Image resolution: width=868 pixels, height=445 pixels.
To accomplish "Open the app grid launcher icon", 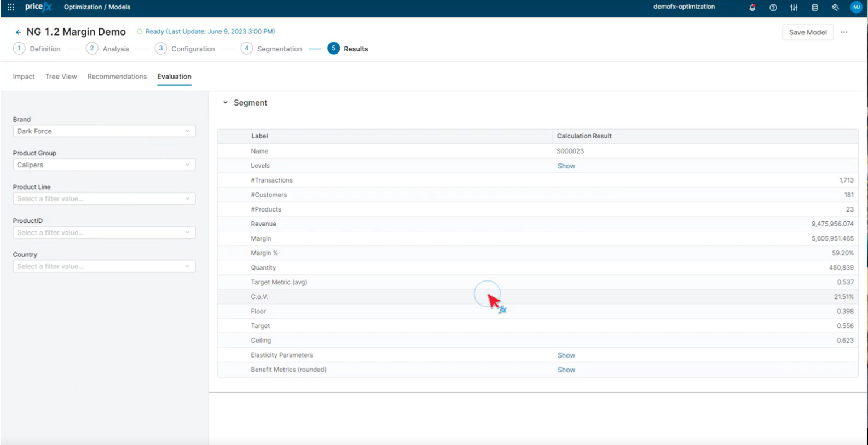I will (10, 7).
